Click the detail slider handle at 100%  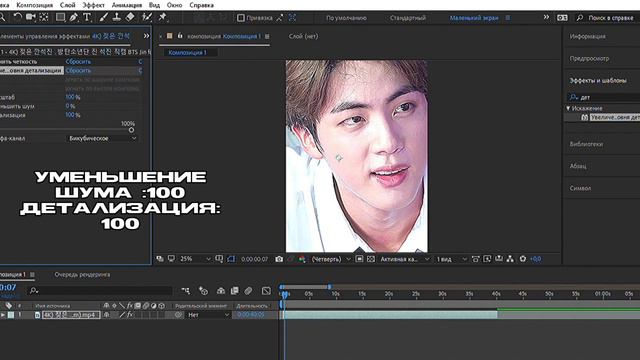click(x=131, y=130)
